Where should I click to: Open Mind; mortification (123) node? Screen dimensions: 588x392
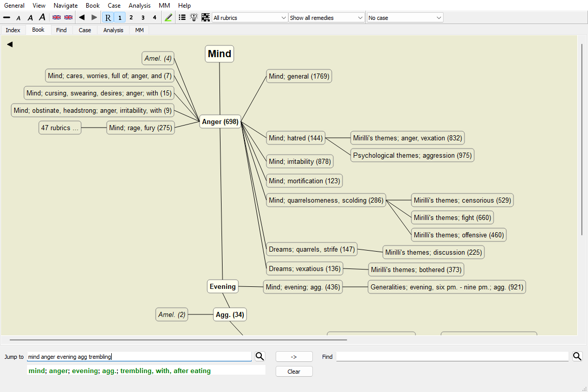[304, 181]
